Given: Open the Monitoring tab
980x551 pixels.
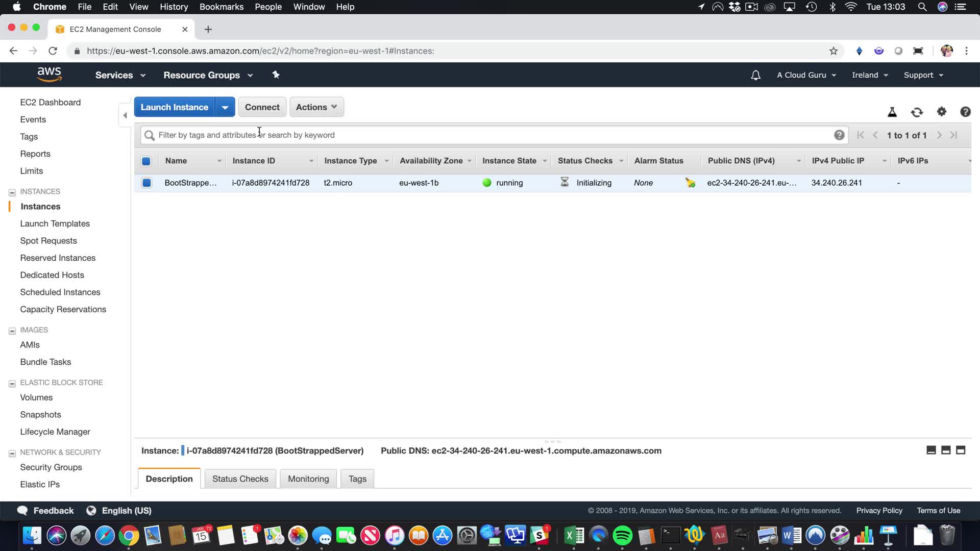Looking at the screenshot, I should 308,479.
